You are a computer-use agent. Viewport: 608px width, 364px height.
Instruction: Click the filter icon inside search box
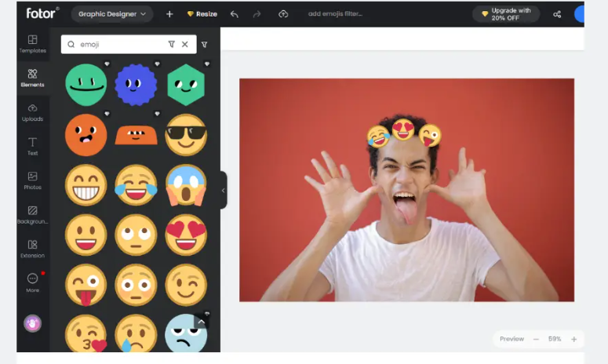pyautogui.click(x=171, y=44)
